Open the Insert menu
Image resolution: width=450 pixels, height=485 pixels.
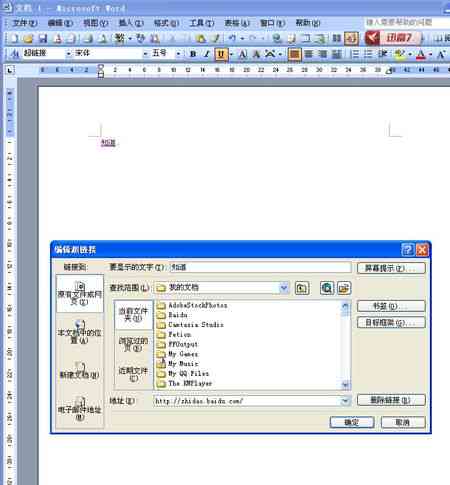click(131, 23)
